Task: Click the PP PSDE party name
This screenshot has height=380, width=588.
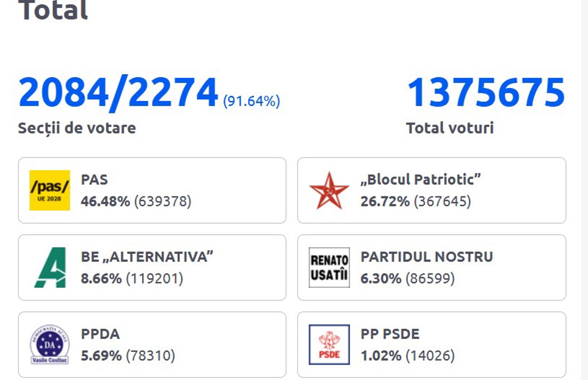Action: 390,334
